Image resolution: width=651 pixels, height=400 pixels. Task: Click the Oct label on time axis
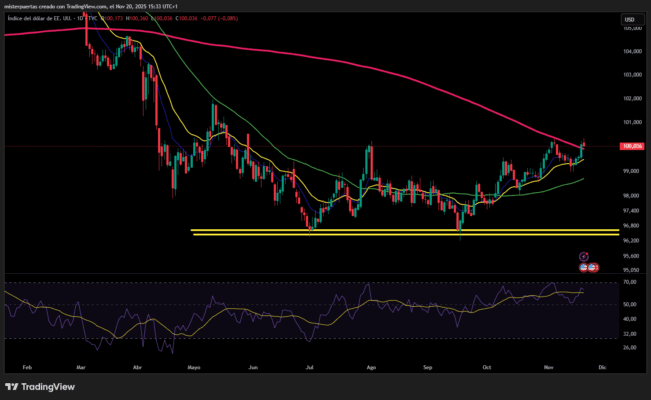487,367
